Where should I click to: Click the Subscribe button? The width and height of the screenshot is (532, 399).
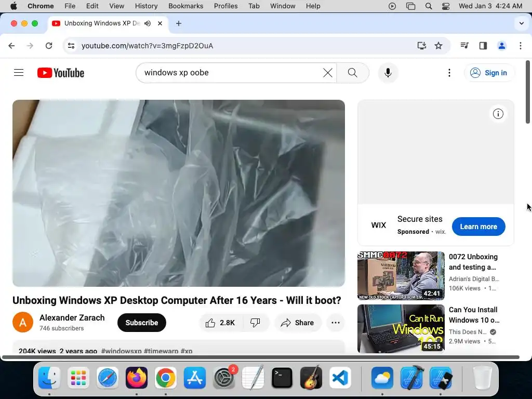142,323
